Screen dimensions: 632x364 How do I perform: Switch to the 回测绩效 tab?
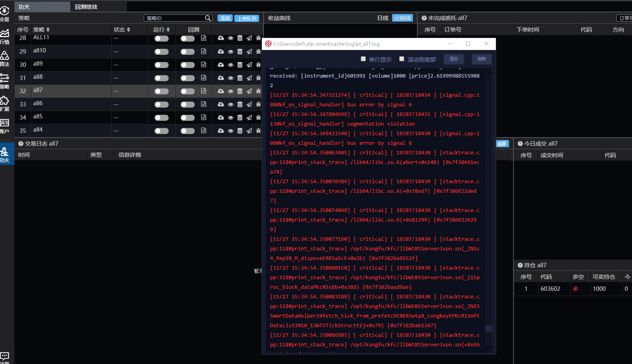(99, 7)
